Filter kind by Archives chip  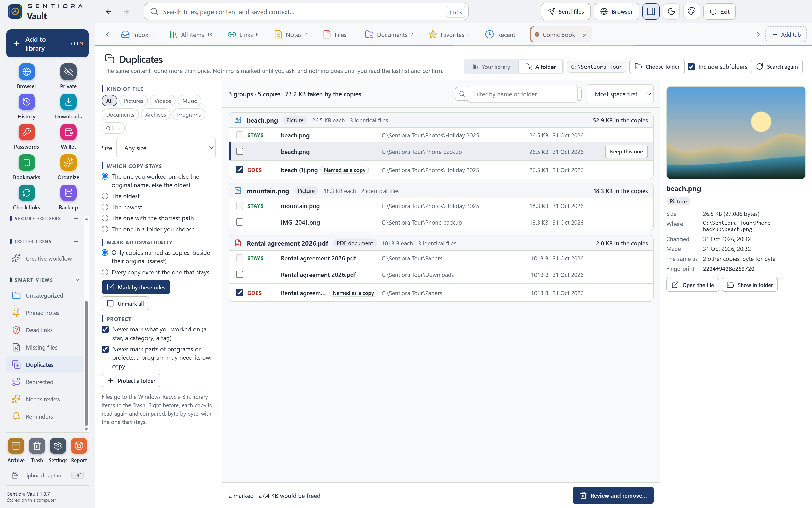point(155,115)
